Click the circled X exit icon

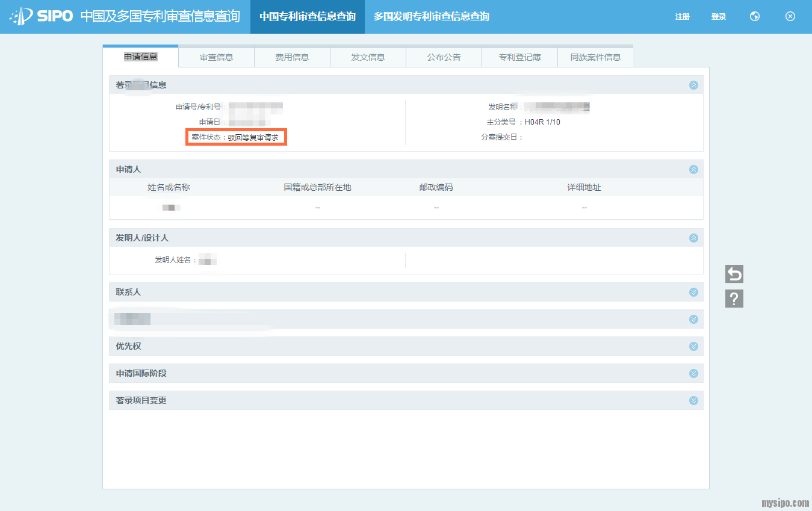790,17
